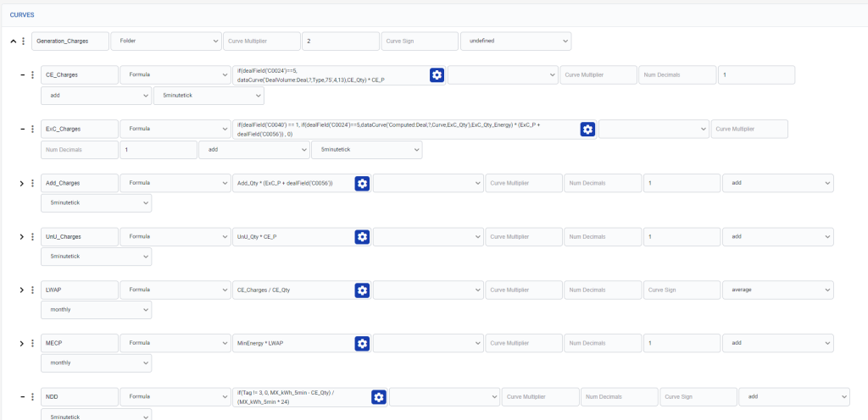Open formula settings gear for CE_Charges
This screenshot has width=868, height=420.
tap(437, 75)
